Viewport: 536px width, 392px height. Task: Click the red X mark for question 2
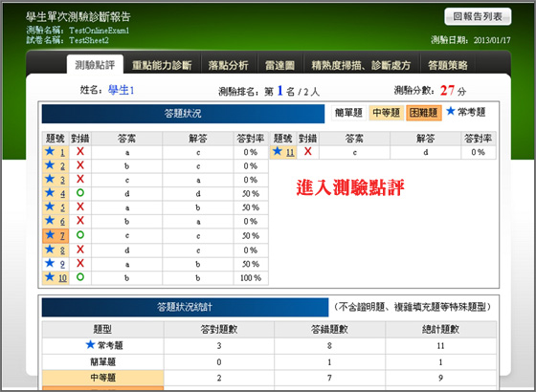[x=80, y=165]
